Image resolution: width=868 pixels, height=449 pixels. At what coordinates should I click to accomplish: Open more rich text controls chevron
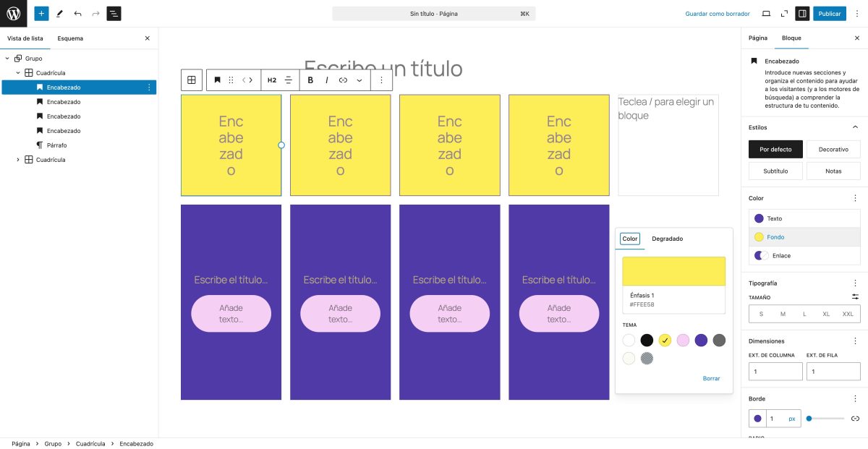359,80
